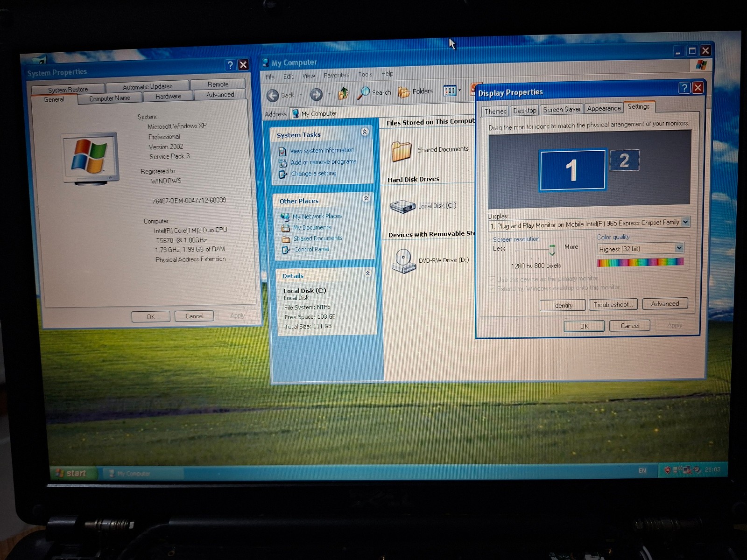Click the fourth system tray icon beside the clock
The width and height of the screenshot is (747, 560).
coord(697,469)
